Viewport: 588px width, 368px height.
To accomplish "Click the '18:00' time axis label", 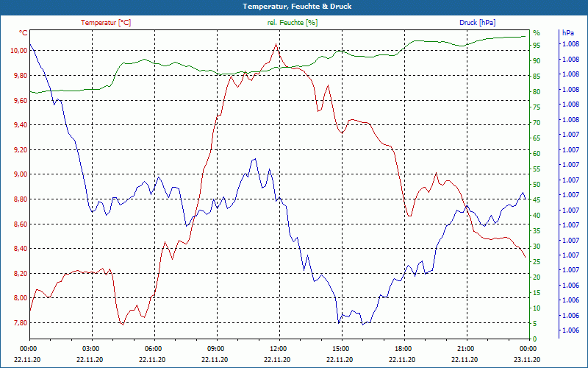I will [403, 349].
